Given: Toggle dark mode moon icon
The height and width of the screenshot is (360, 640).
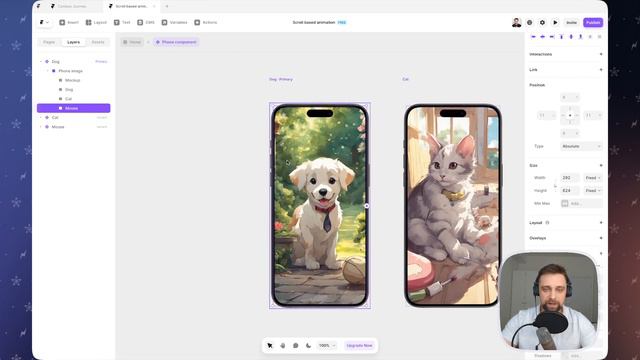Looking at the screenshot, I should pyautogui.click(x=309, y=345).
